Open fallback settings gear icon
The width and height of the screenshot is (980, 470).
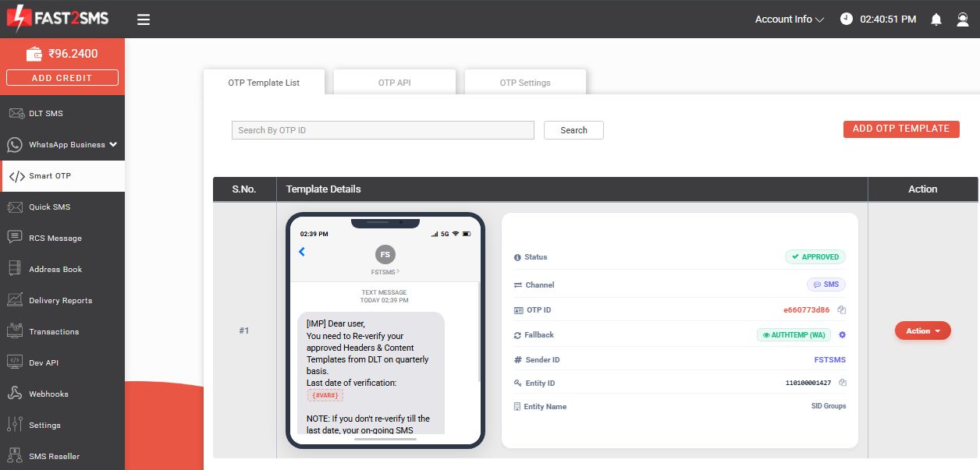pyautogui.click(x=842, y=335)
